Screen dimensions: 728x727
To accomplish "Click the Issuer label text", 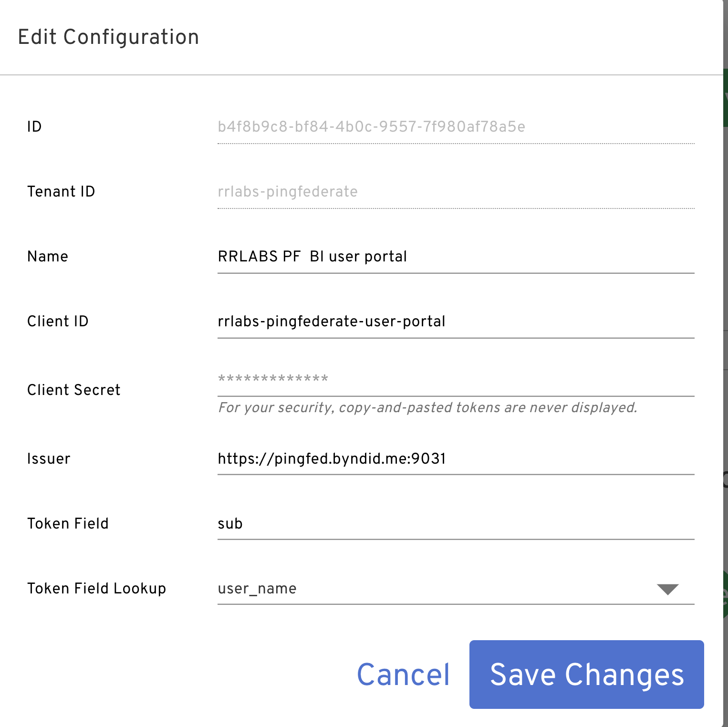I will point(49,459).
